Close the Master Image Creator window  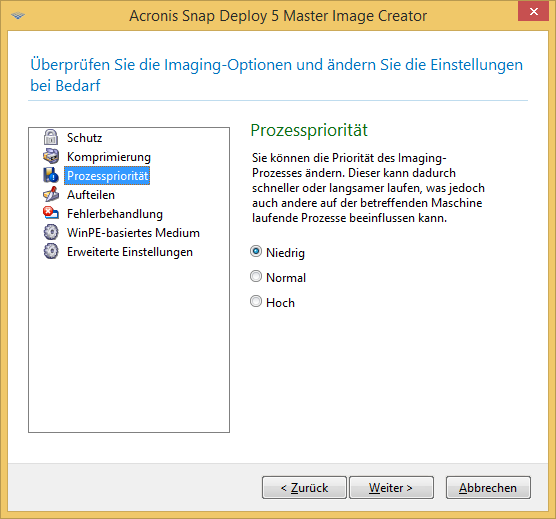coord(533,11)
